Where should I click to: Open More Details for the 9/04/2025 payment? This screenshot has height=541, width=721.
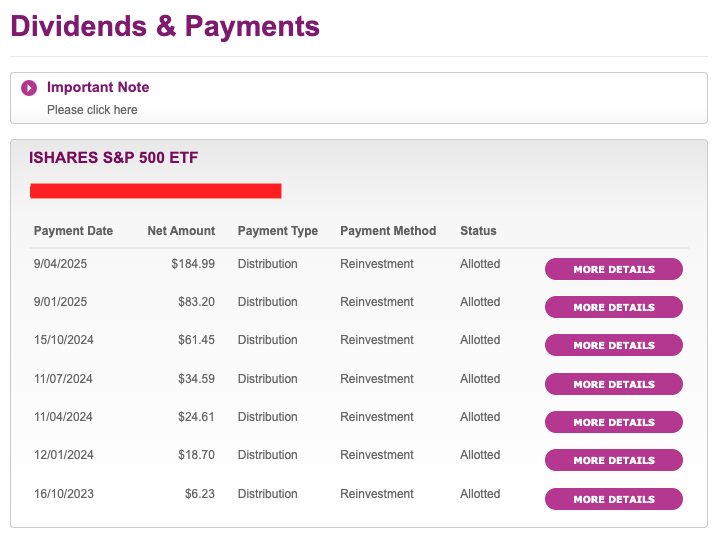(x=613, y=269)
